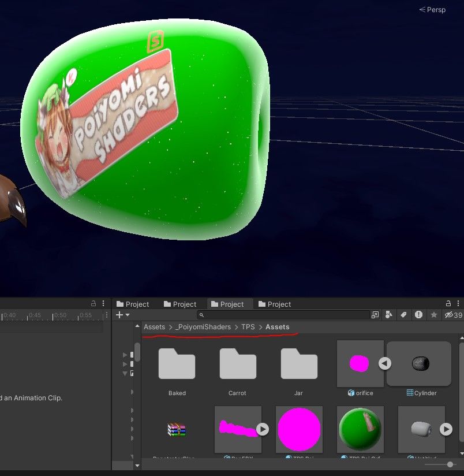Adjust the asset icon size slider
Viewport: 464px width, 476px height.
450,464
